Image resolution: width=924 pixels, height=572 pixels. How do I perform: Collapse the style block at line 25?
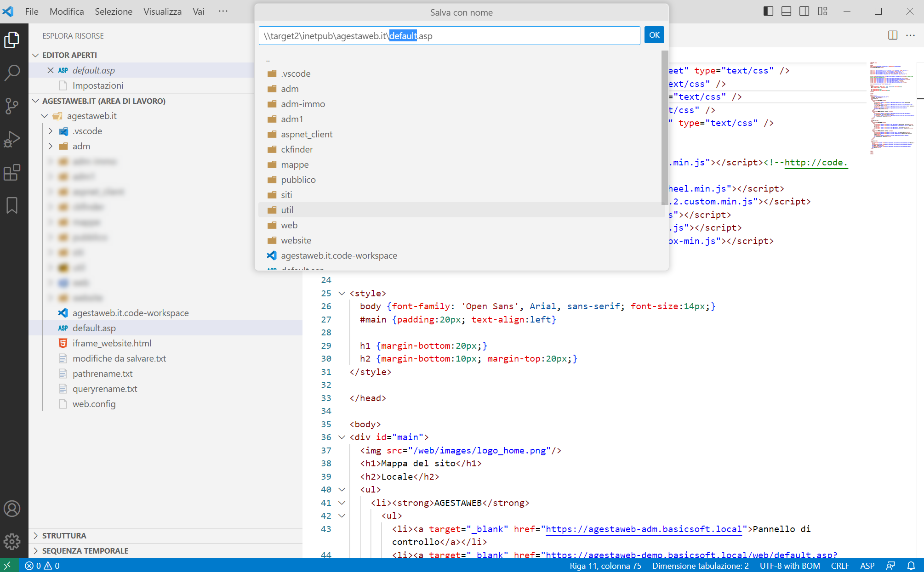click(342, 293)
